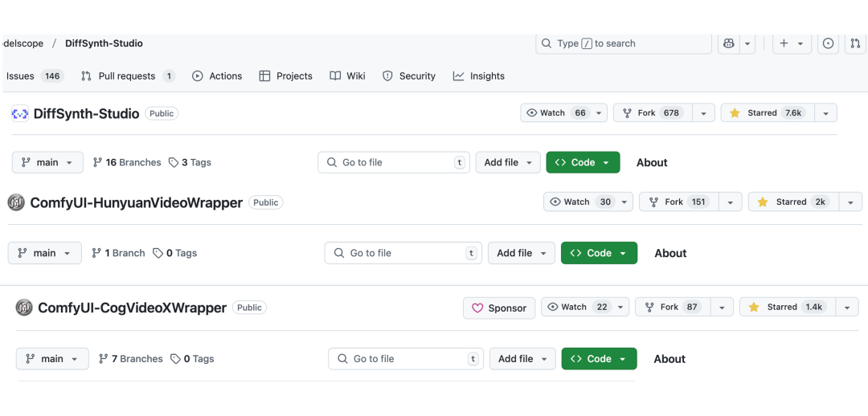The image size is (868, 416).
Task: Open the Copilot icon in header
Action: (728, 43)
